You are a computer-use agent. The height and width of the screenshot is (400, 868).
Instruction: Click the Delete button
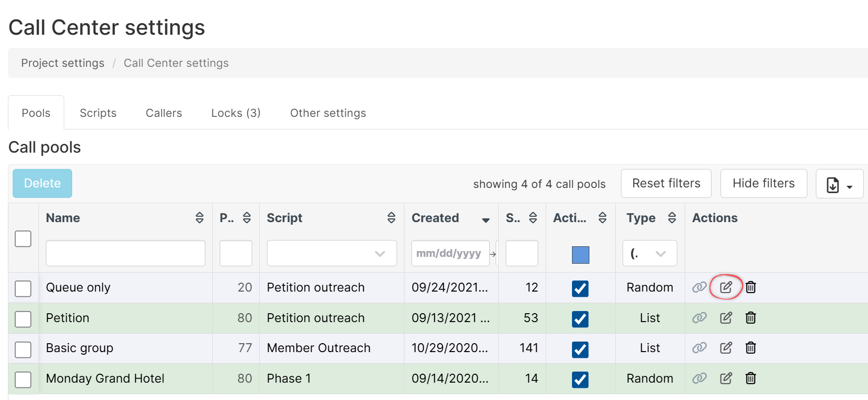coord(42,183)
